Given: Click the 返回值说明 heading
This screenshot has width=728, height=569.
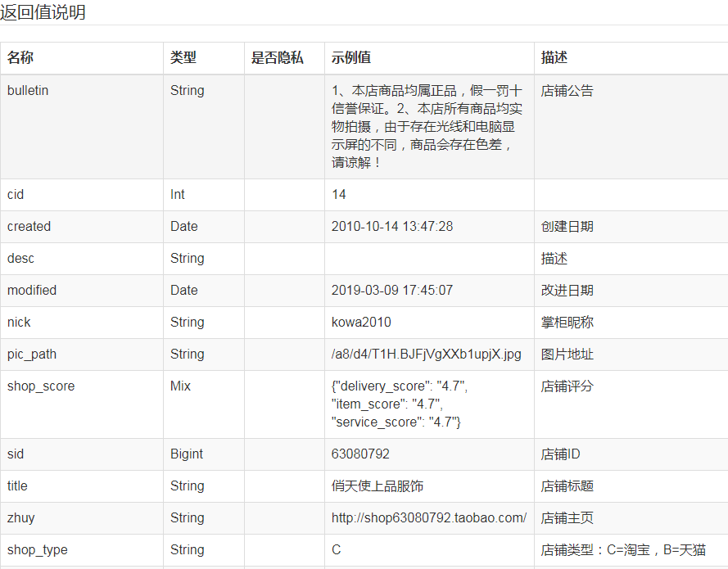Looking at the screenshot, I should 43,12.
